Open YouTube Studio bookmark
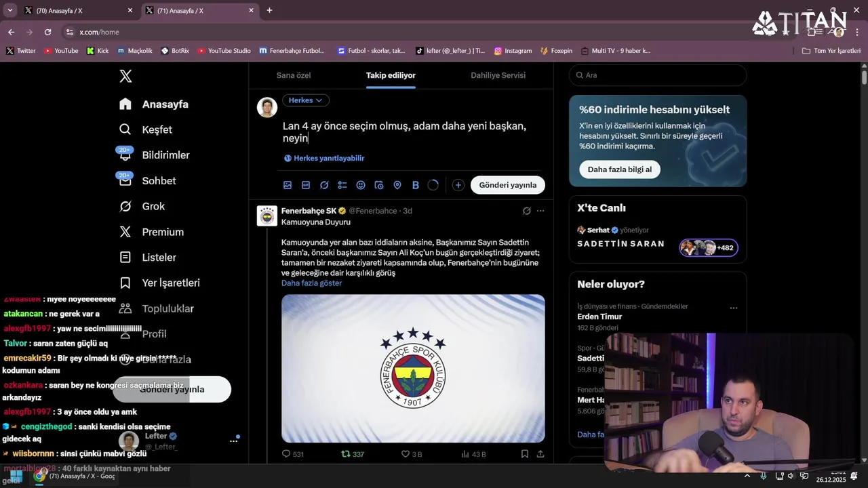 pos(224,51)
